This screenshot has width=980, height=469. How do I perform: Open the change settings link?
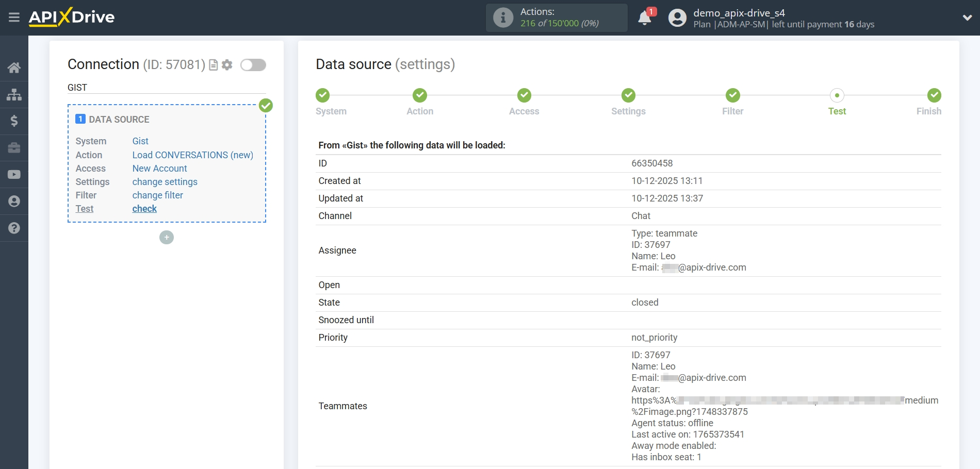point(165,181)
